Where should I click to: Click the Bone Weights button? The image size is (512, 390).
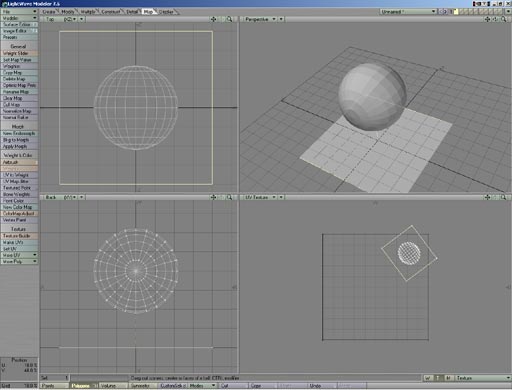(19, 194)
